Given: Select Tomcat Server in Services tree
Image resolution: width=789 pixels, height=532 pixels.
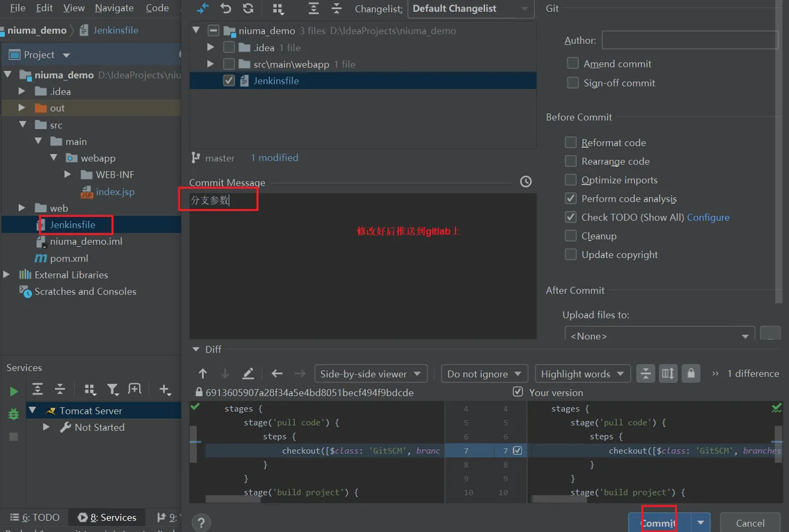Looking at the screenshot, I should tap(91, 411).
